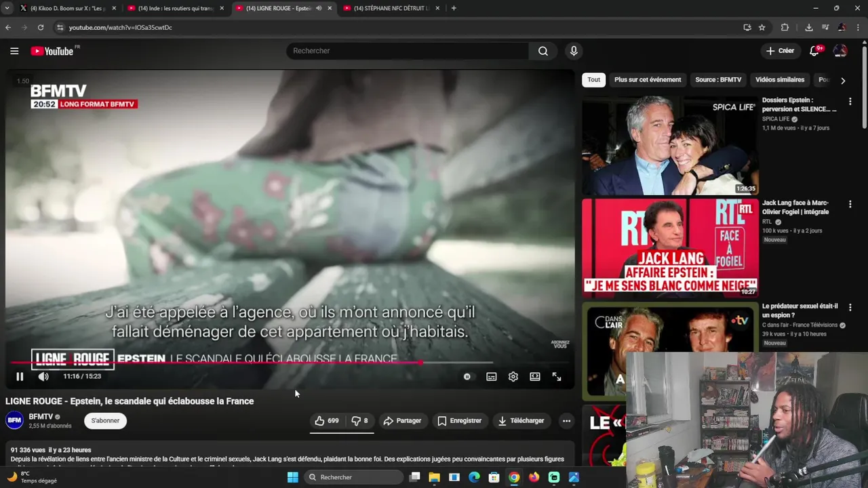
Task: Click the Créer button
Action: 780,51
